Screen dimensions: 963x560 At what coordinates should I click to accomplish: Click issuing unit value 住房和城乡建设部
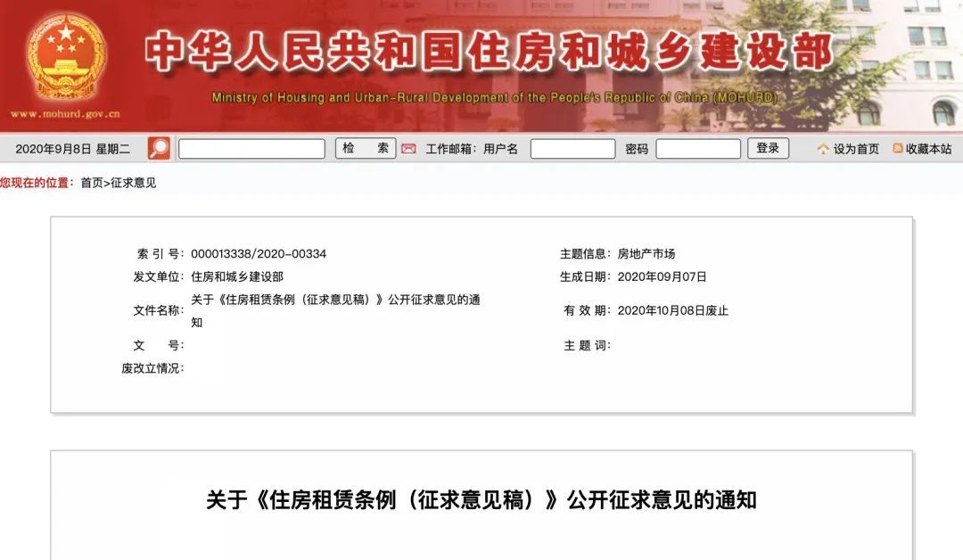(237, 276)
